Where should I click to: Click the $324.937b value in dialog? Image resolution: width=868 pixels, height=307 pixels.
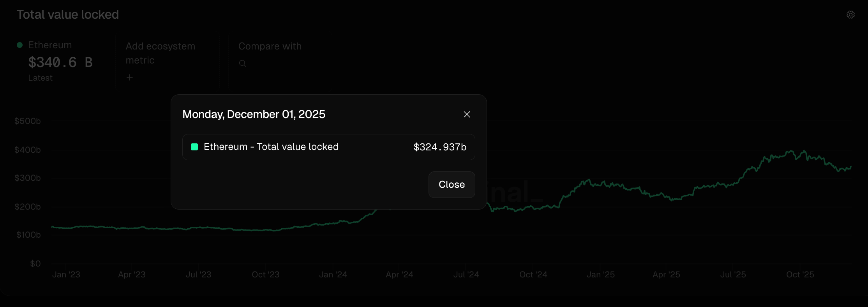(440, 147)
